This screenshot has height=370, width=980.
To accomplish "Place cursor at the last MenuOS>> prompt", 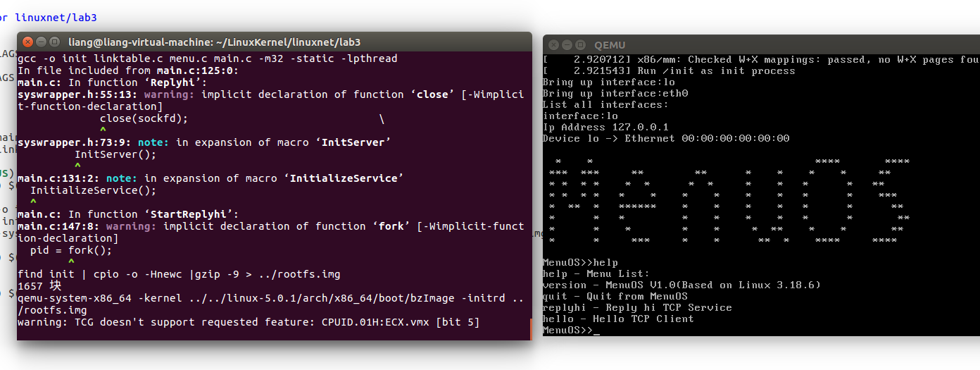I will 596,331.
